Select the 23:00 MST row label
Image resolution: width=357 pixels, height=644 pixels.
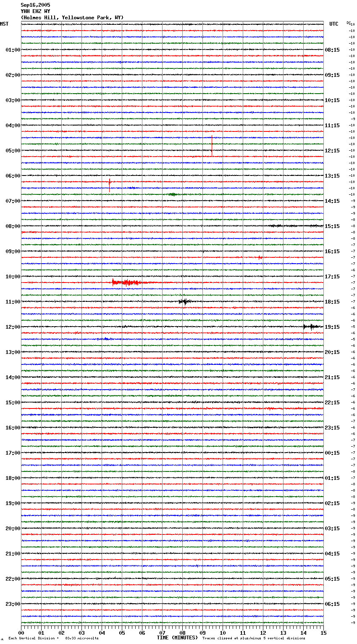(x=13, y=604)
